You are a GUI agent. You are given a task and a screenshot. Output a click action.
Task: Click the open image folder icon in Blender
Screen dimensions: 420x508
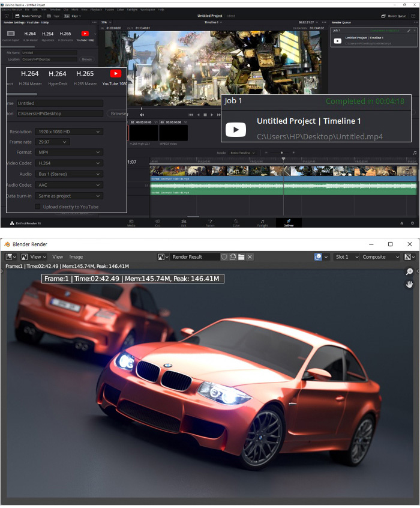click(x=241, y=257)
